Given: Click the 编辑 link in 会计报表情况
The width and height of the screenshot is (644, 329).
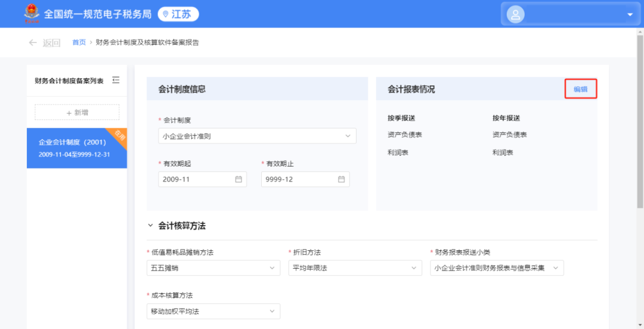Looking at the screenshot, I should 580,89.
